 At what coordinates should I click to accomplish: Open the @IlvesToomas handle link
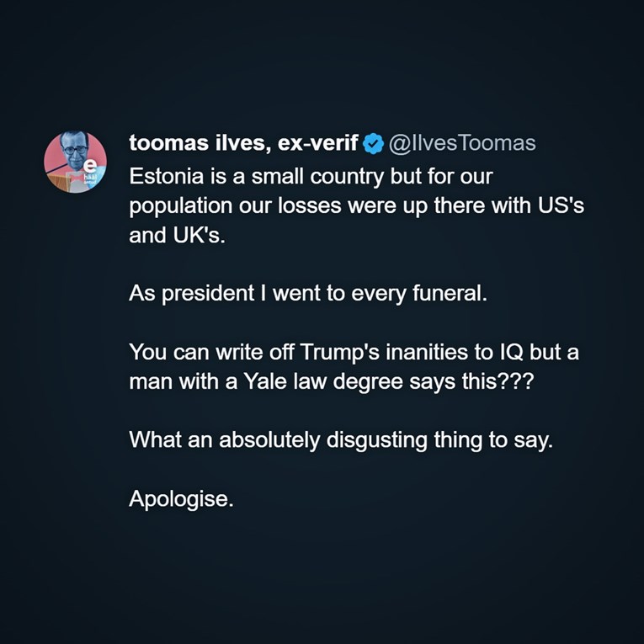coord(461,144)
